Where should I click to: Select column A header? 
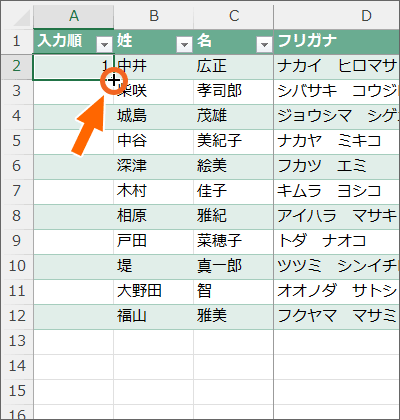pos(73,16)
